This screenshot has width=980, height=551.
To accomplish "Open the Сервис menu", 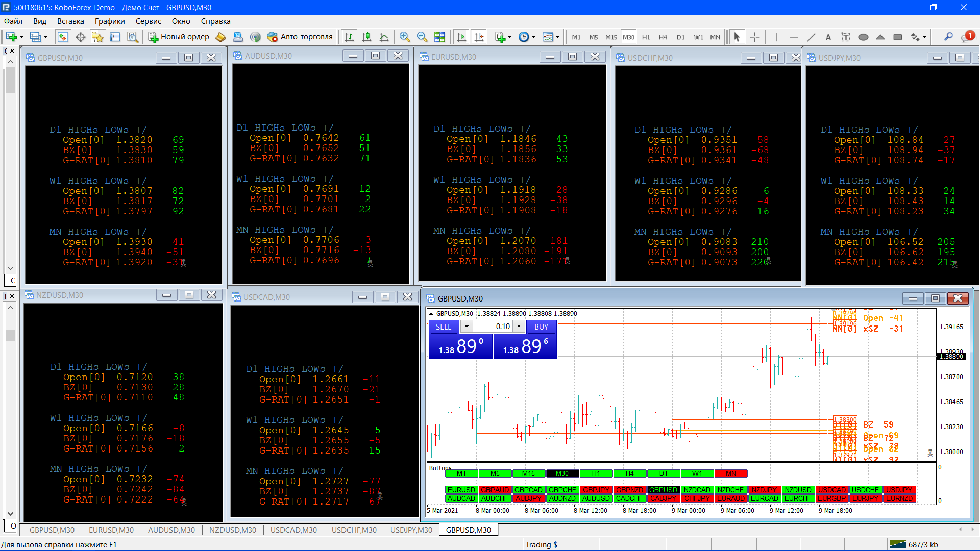I will 149,21.
